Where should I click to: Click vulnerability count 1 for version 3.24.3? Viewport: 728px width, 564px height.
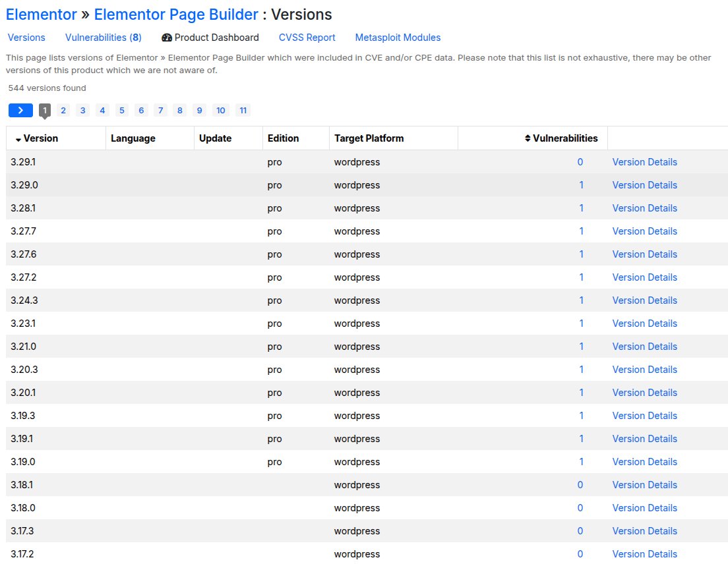(581, 300)
